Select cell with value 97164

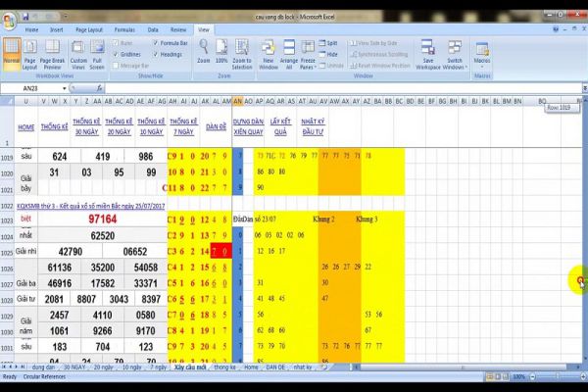click(x=102, y=220)
